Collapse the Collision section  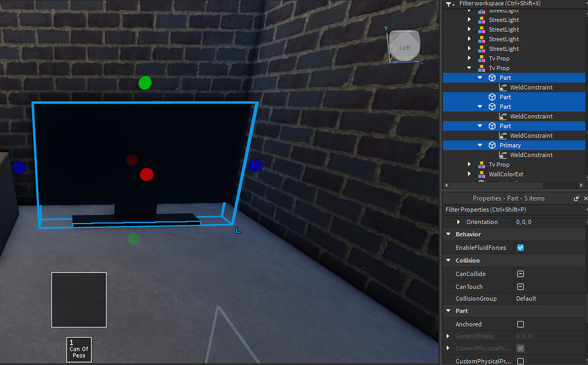point(448,260)
